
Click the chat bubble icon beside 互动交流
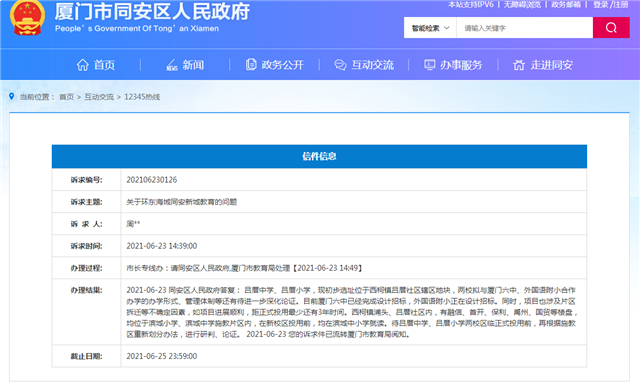coord(340,64)
